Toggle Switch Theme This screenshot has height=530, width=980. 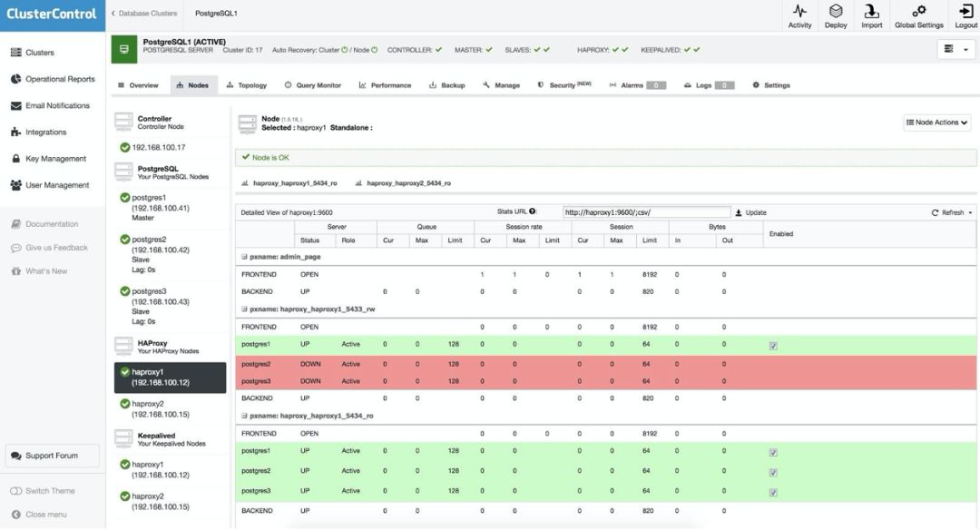coord(42,491)
